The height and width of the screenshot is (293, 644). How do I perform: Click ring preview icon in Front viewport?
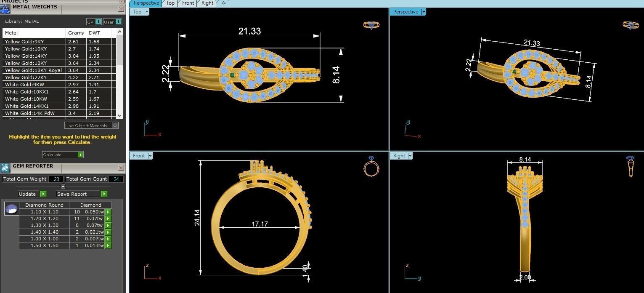click(x=371, y=167)
